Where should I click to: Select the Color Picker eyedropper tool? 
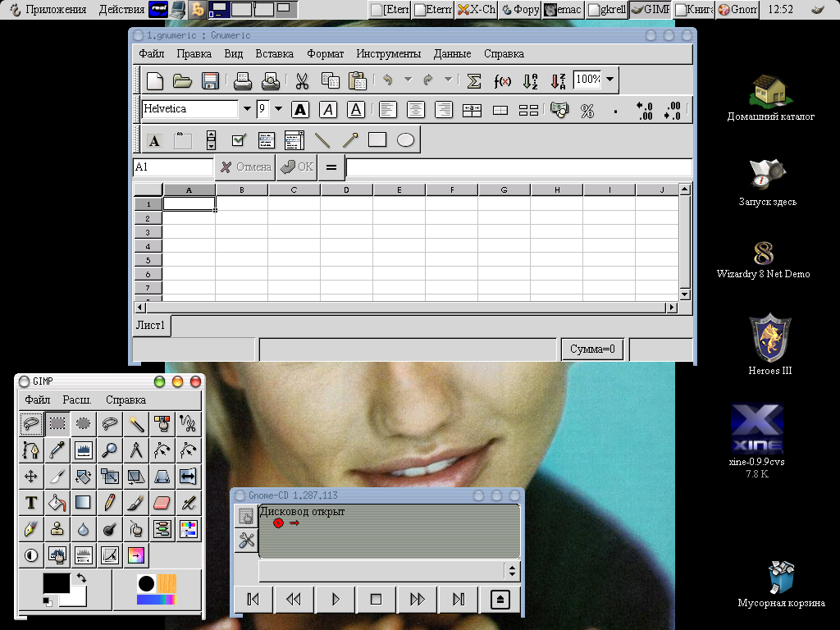pos(57,449)
